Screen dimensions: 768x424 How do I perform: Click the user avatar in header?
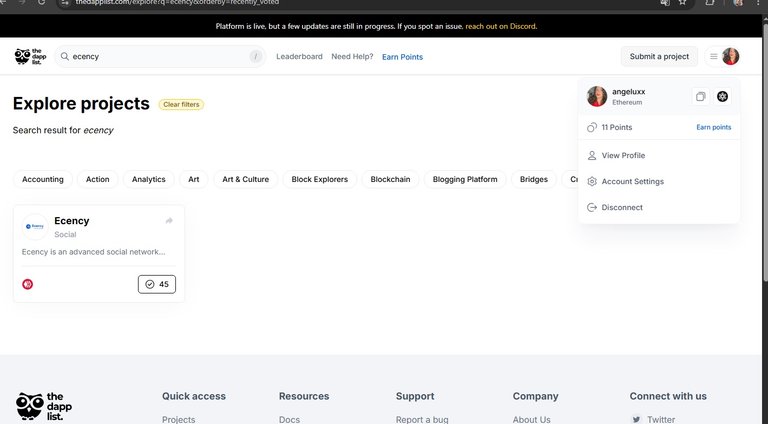[x=730, y=56]
